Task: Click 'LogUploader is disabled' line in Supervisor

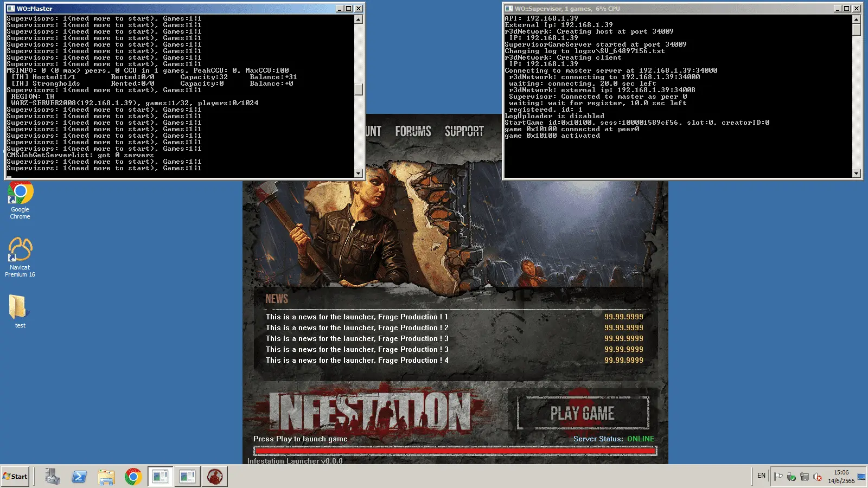Action: (554, 116)
